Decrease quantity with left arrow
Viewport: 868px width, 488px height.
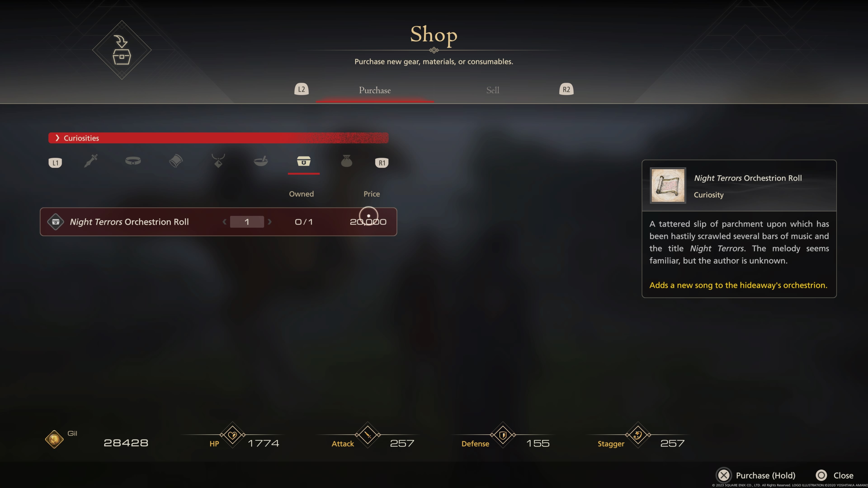[224, 222]
